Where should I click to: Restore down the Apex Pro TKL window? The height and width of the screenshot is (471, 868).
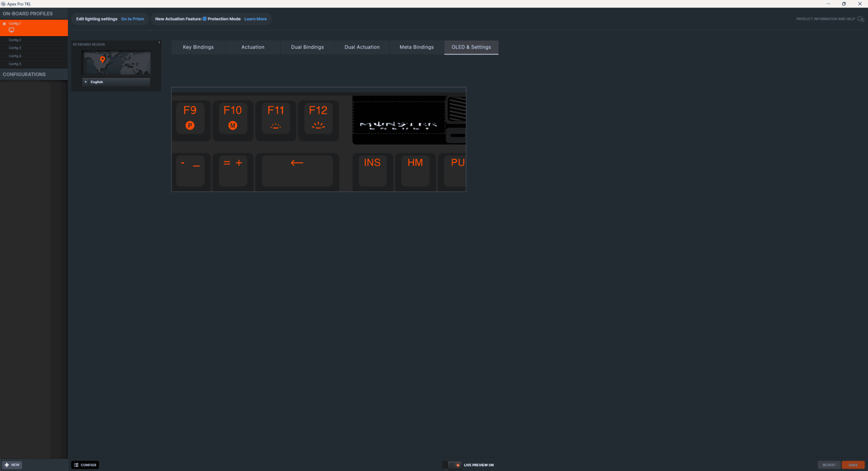point(844,4)
